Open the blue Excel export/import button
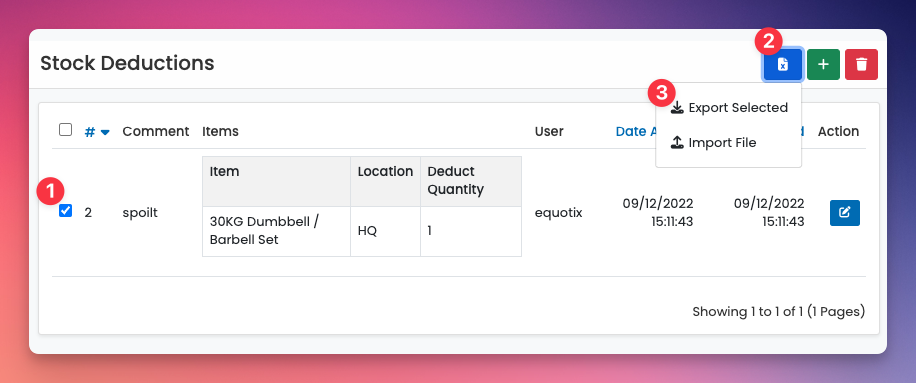 click(x=783, y=64)
